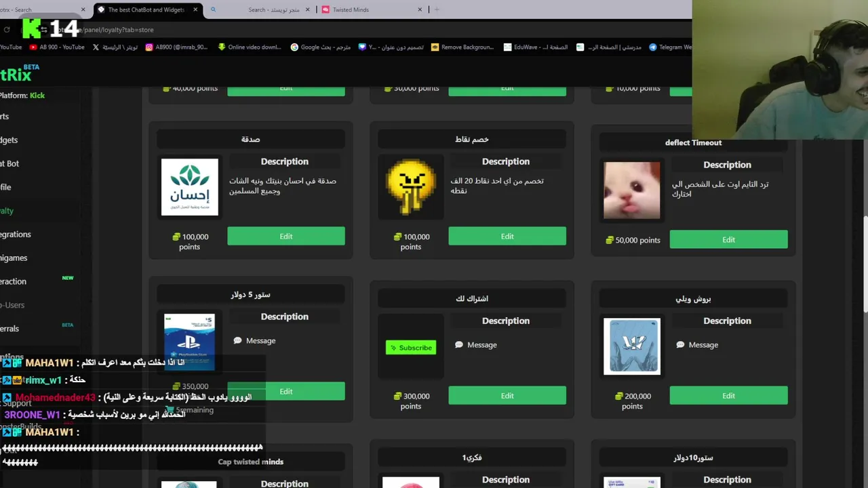Click Edit button under بروش ويلي card

(x=728, y=395)
